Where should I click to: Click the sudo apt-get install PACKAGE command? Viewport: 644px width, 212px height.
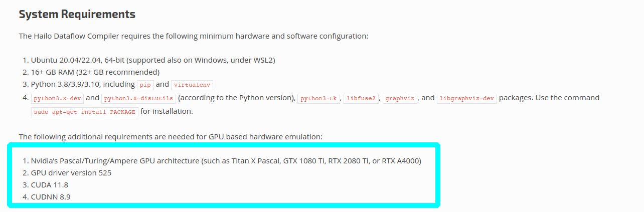click(x=85, y=112)
